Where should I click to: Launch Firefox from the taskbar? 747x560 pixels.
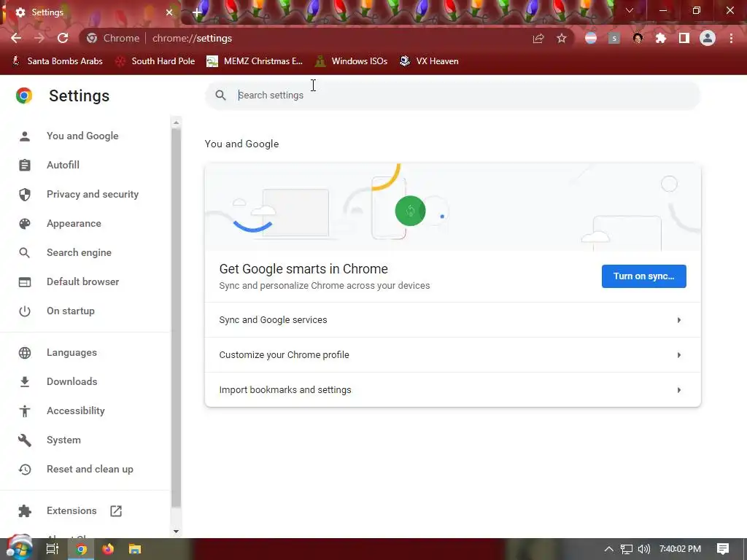108,549
